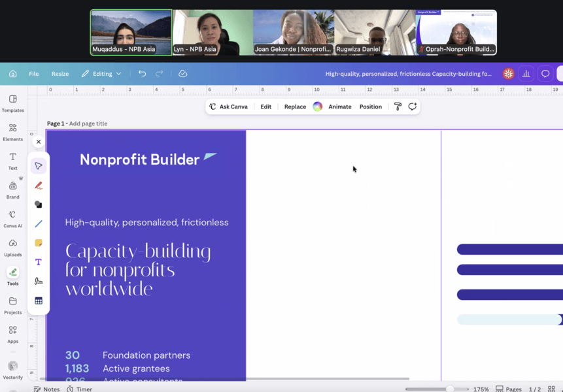Screen dimensions: 563x392
Task: Click the 175% zoom level
Action: point(481,389)
